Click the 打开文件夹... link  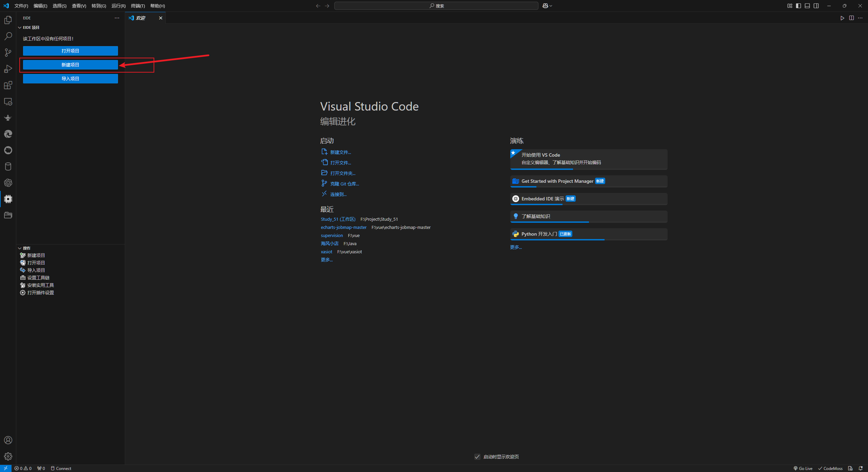click(343, 173)
